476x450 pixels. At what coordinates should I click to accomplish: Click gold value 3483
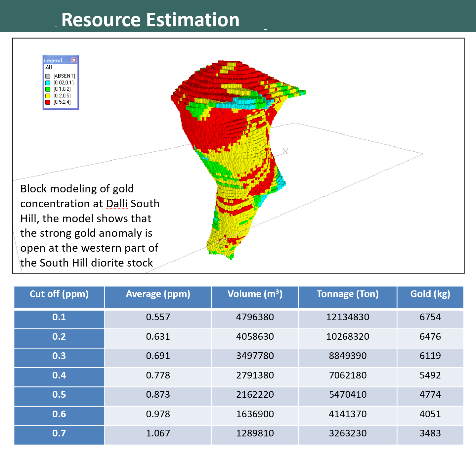click(x=430, y=433)
